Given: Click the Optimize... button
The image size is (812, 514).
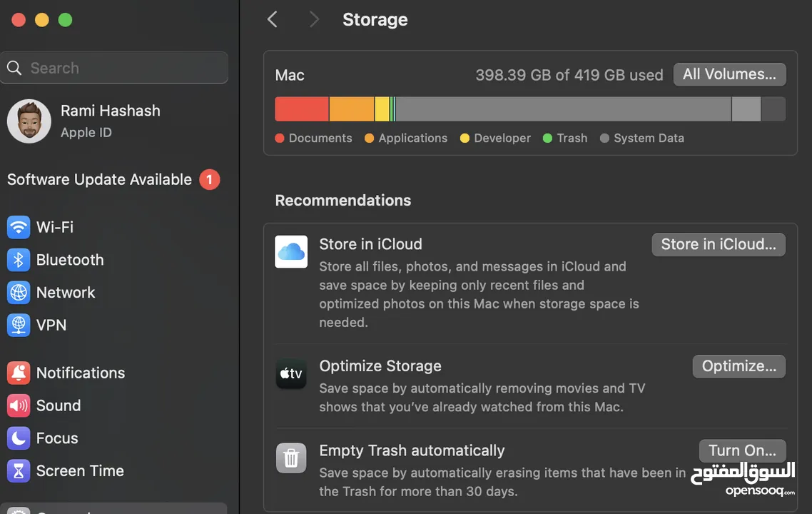Looking at the screenshot, I should click(739, 366).
